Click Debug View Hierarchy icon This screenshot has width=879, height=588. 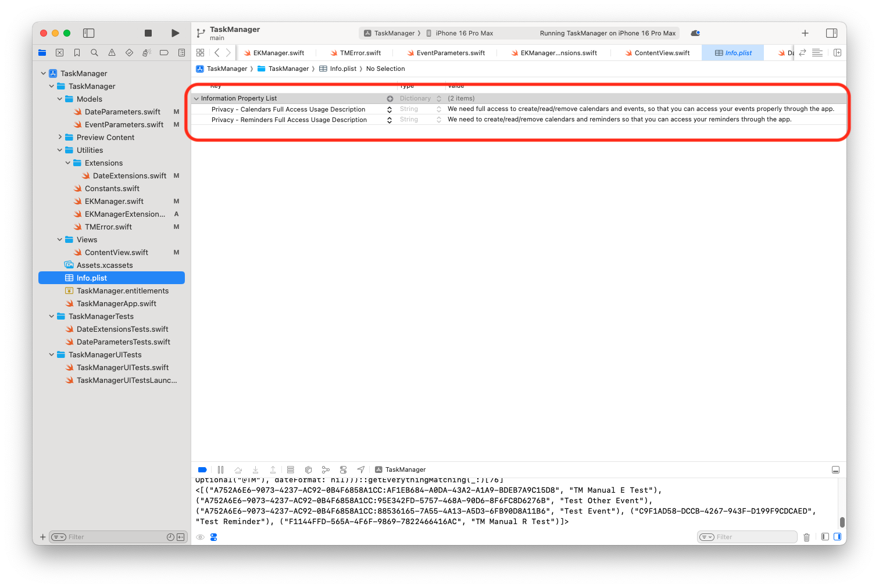tap(308, 469)
